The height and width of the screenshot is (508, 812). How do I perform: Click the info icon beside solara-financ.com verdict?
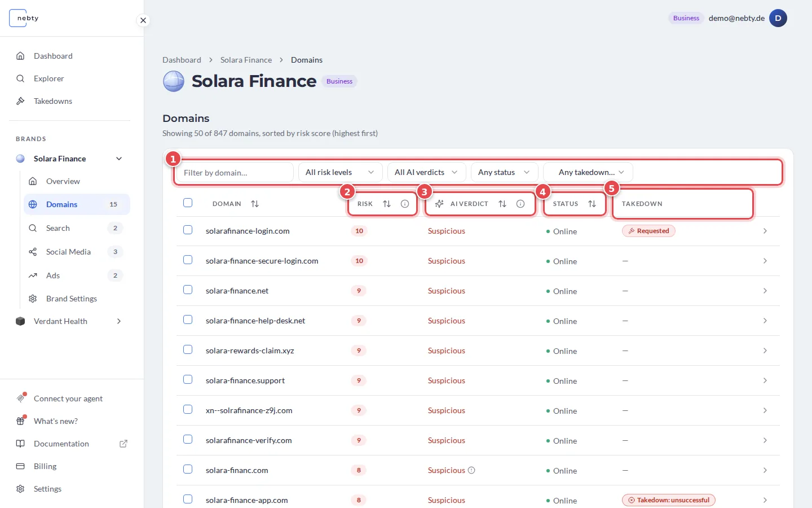(x=472, y=470)
